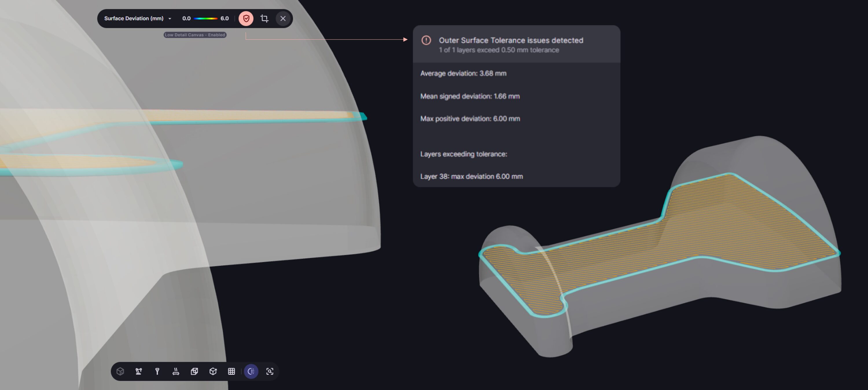This screenshot has width=868, height=390.
Task: Click the dropdown arrow beside Surface Deviation
Action: pos(170,19)
